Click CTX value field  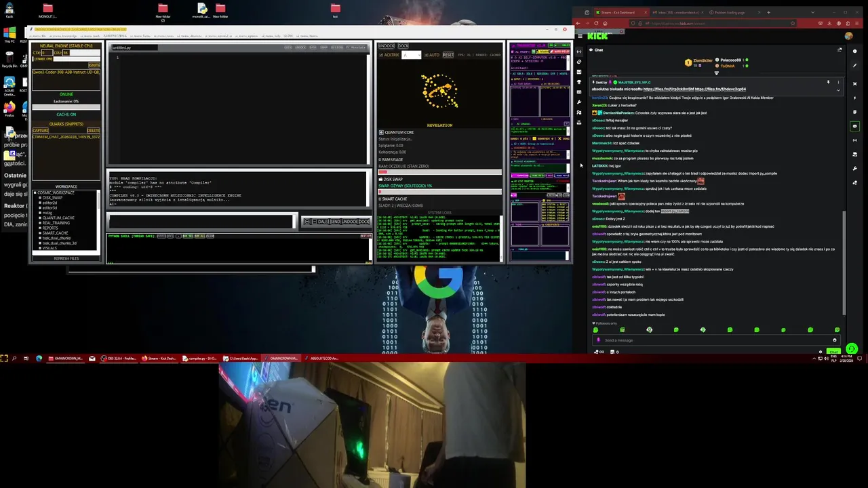[x=47, y=53]
